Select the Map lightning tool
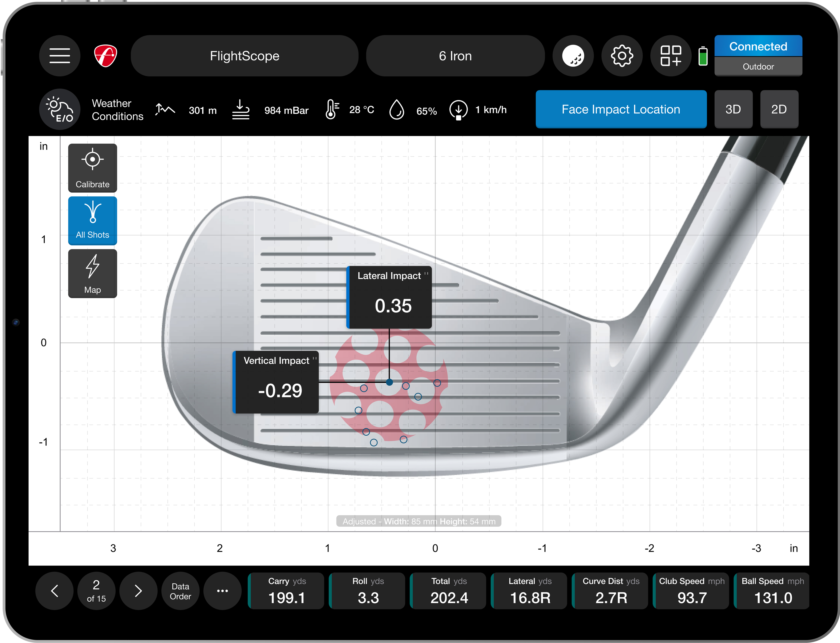840x643 pixels. click(92, 273)
